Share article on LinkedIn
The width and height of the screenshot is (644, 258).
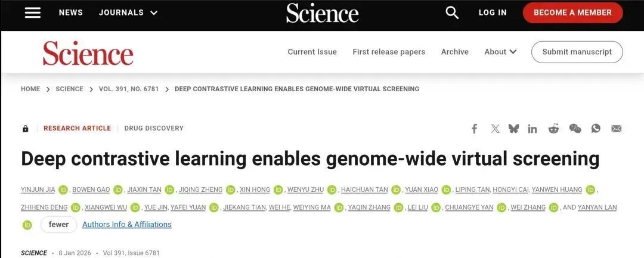pos(532,129)
